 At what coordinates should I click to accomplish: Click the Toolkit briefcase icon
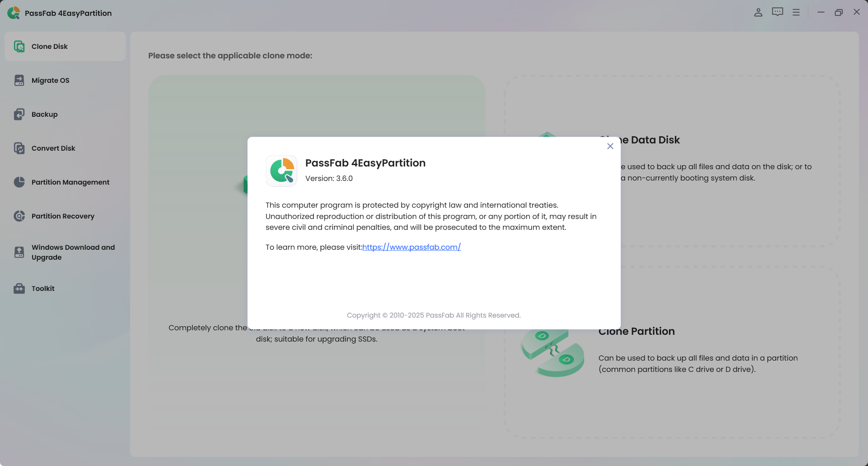click(19, 288)
